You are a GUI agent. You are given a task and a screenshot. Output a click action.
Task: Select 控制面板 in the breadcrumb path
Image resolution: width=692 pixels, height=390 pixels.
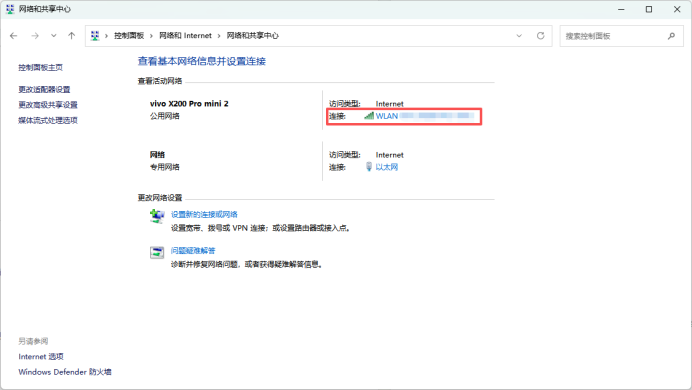129,36
